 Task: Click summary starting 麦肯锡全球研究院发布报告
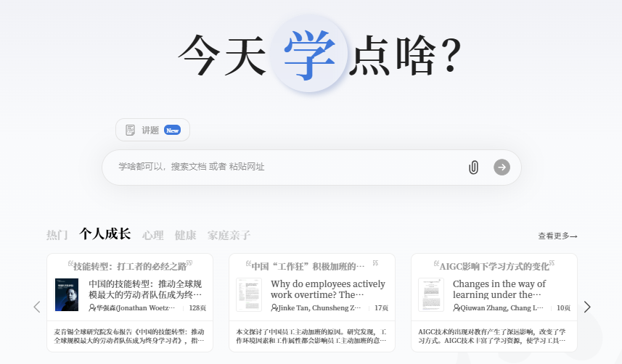tap(129, 336)
